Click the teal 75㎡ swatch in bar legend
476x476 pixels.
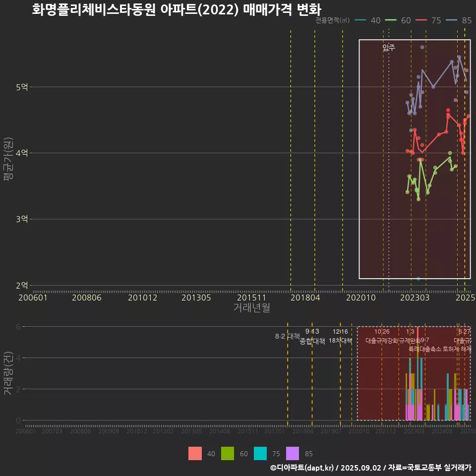tap(260, 453)
